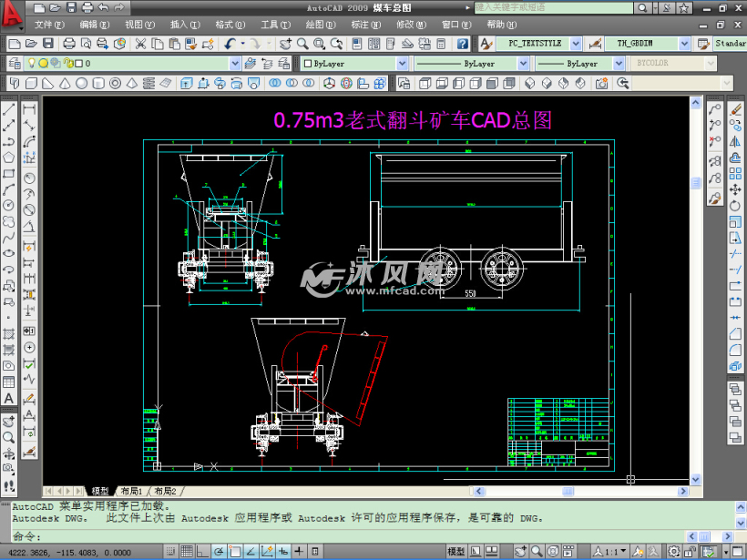The height and width of the screenshot is (560, 747).
Task: Toggle Ortho mode in status bar
Action: pyautogui.click(x=202, y=552)
